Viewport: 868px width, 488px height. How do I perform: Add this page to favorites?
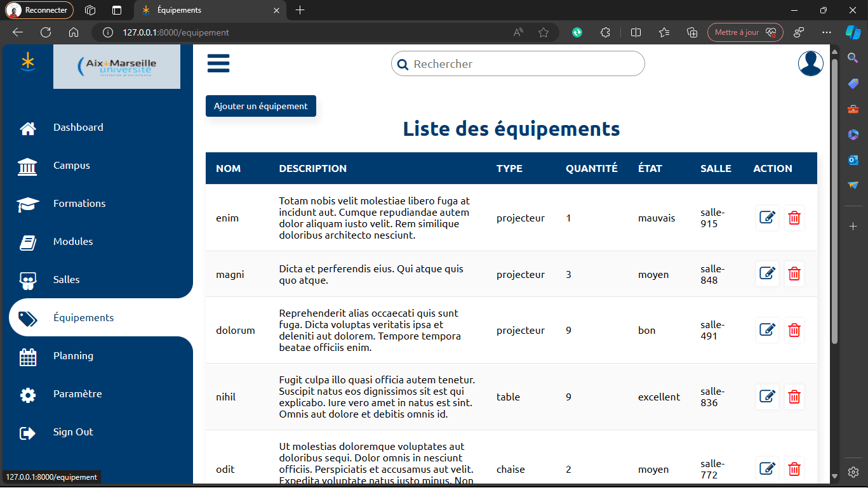point(544,32)
